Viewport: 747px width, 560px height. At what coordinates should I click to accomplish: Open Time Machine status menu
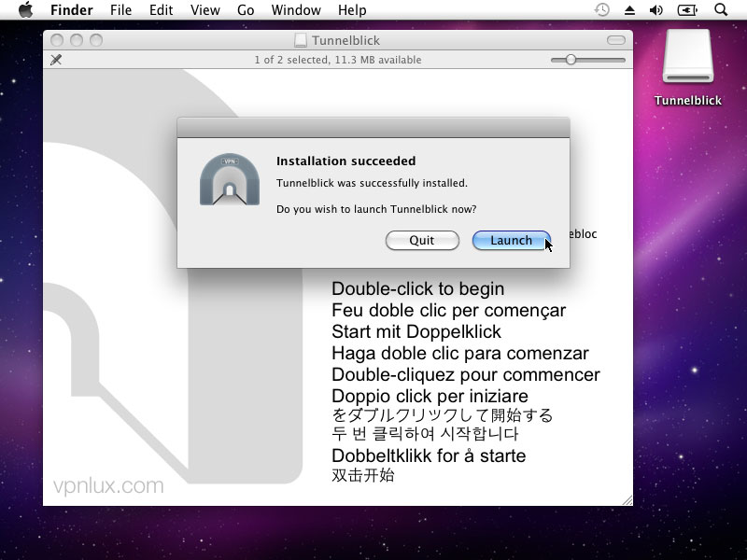coord(602,10)
